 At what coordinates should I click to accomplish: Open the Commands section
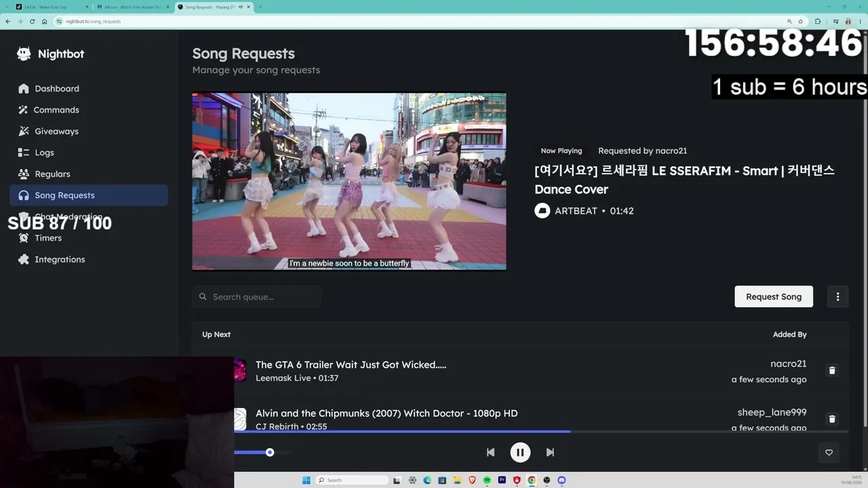click(x=89, y=110)
